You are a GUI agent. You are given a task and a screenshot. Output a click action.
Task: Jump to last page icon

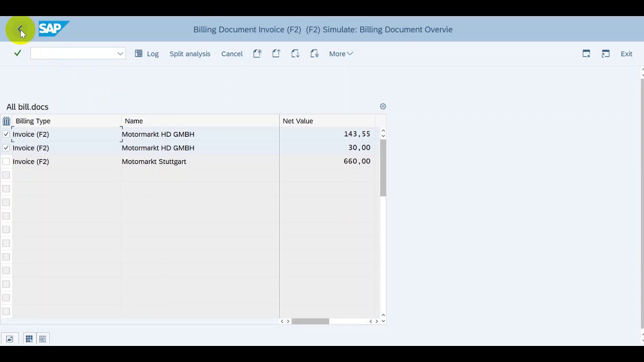(x=314, y=53)
